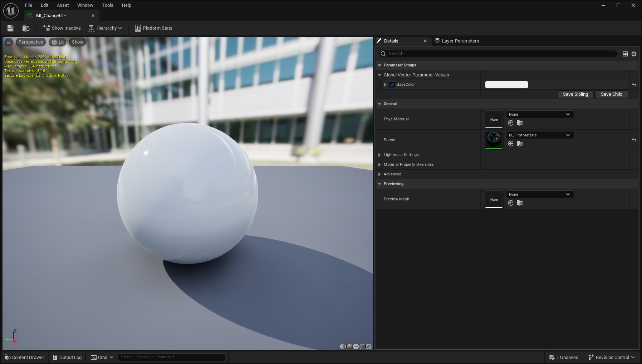Expand Lightmass Settings section
642x364 pixels.
(379, 155)
